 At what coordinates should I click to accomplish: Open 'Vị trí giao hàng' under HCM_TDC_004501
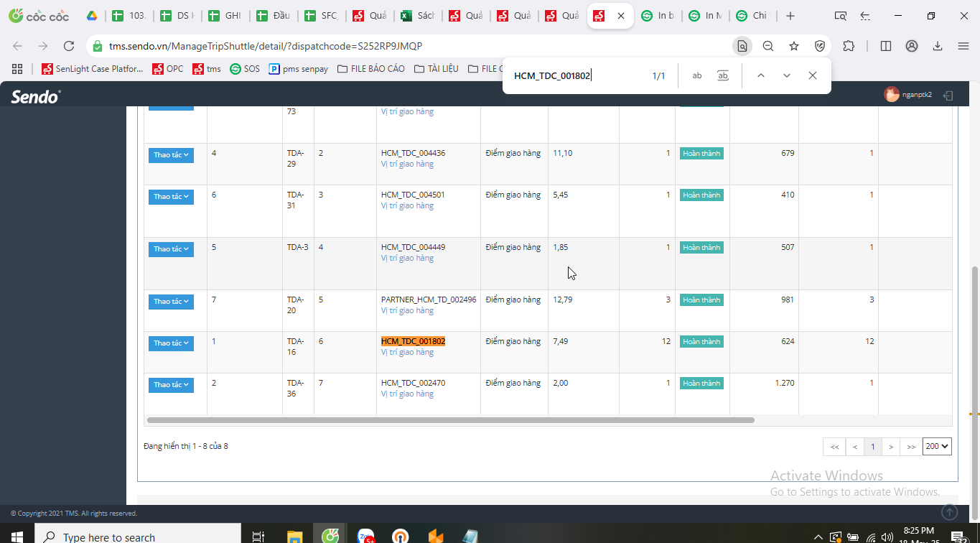pyautogui.click(x=407, y=205)
